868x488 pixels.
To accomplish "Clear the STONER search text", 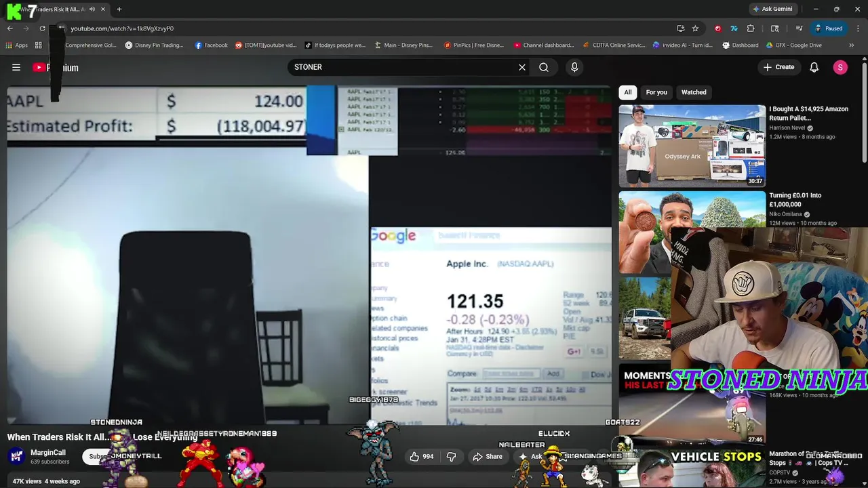I will [x=522, y=67].
